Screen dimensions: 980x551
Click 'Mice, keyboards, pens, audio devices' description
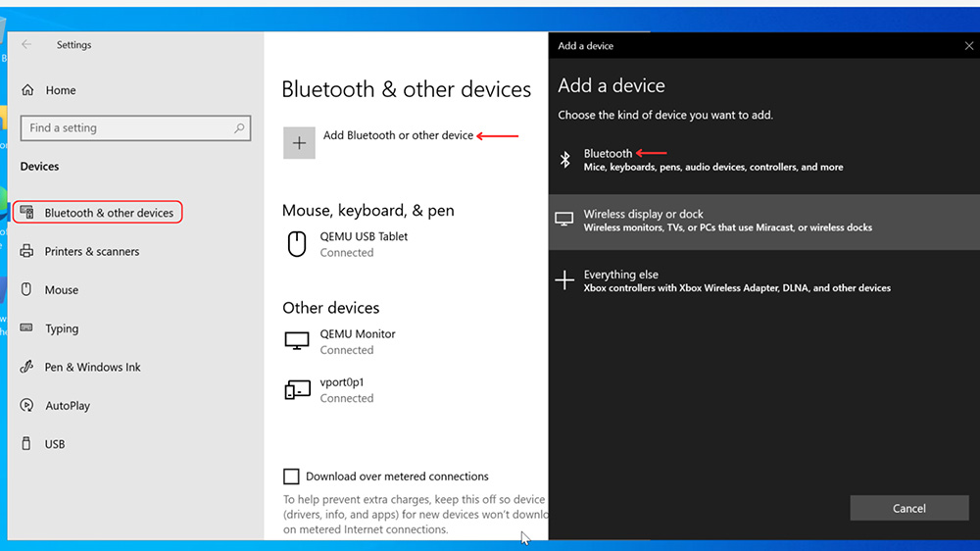tap(713, 167)
